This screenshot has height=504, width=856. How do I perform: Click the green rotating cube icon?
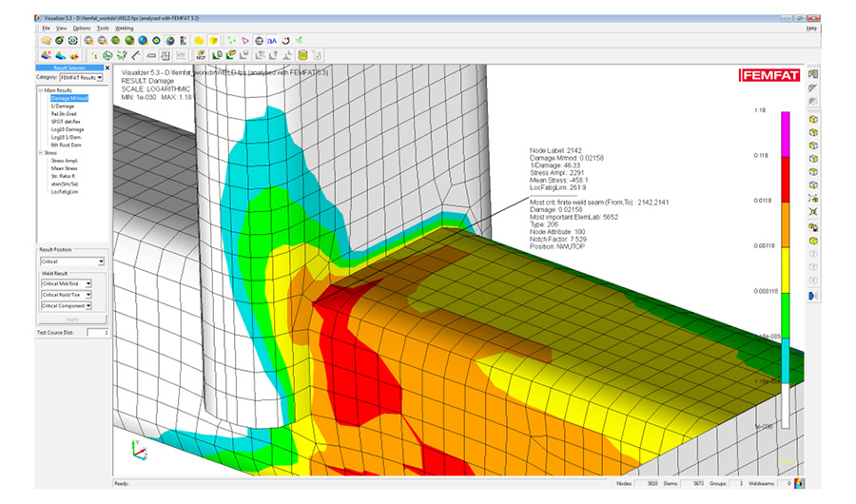pyautogui.click(x=108, y=55)
